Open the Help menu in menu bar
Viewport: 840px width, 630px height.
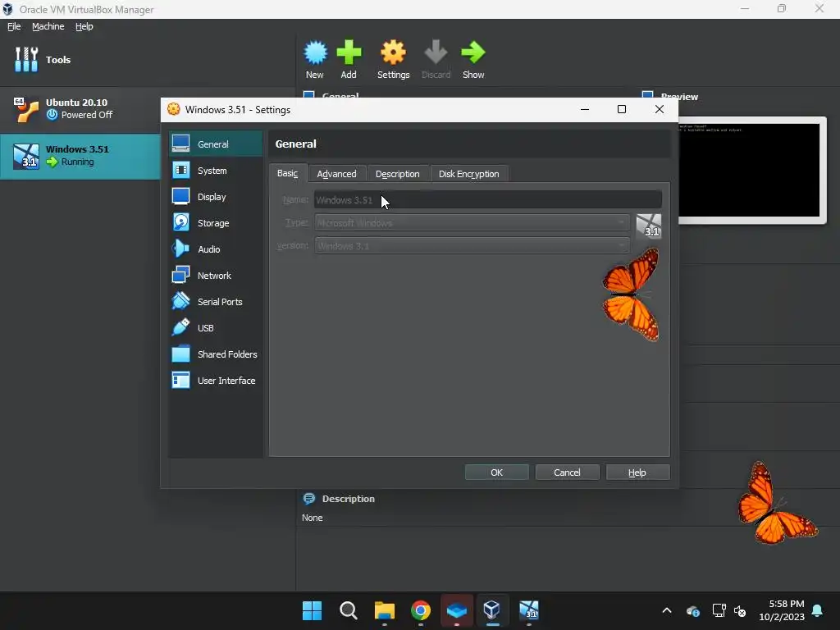coord(84,26)
